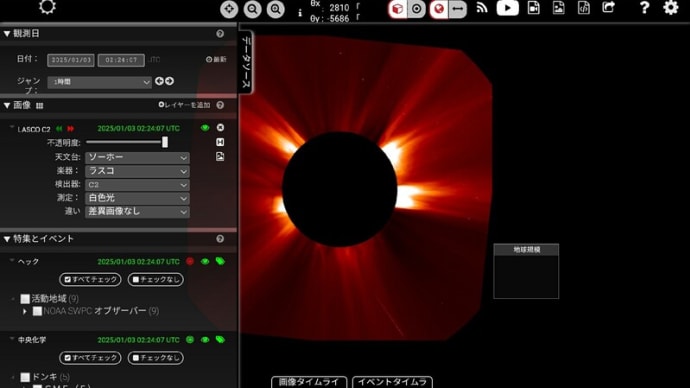Click the green status dot in 中央化学 row
690x388 pixels.
click(190, 340)
